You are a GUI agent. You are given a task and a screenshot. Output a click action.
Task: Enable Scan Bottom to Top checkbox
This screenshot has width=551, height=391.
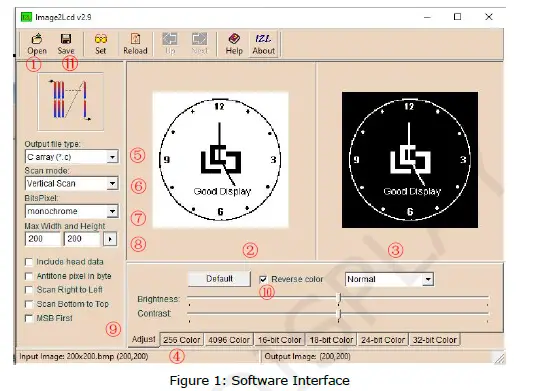click(x=29, y=304)
